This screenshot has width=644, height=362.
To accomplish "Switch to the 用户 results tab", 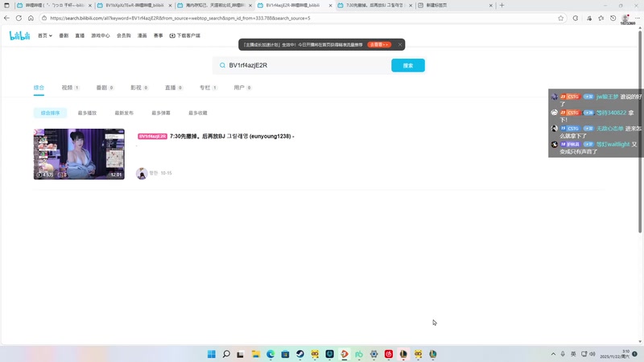I will (x=242, y=88).
